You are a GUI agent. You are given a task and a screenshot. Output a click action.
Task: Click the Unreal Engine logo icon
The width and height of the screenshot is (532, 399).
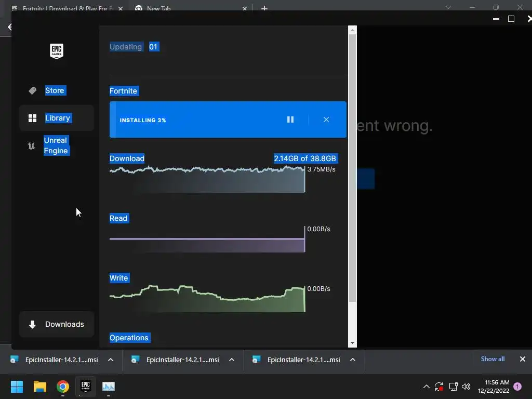[x=31, y=146]
